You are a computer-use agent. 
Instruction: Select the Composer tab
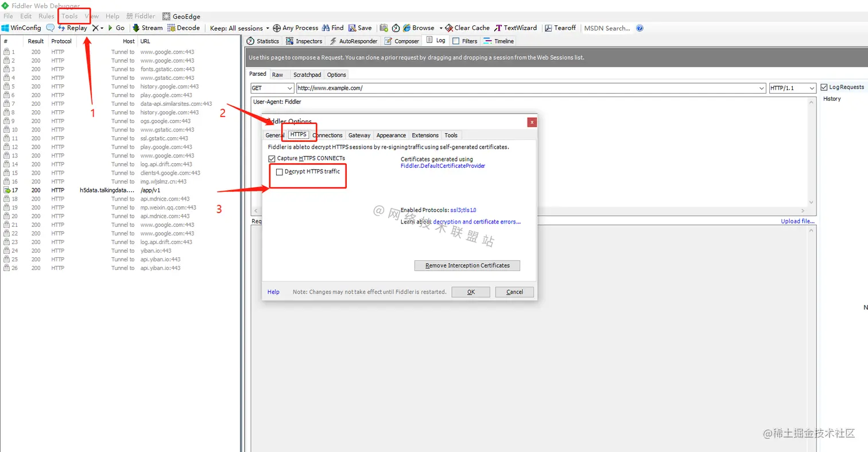[402, 41]
